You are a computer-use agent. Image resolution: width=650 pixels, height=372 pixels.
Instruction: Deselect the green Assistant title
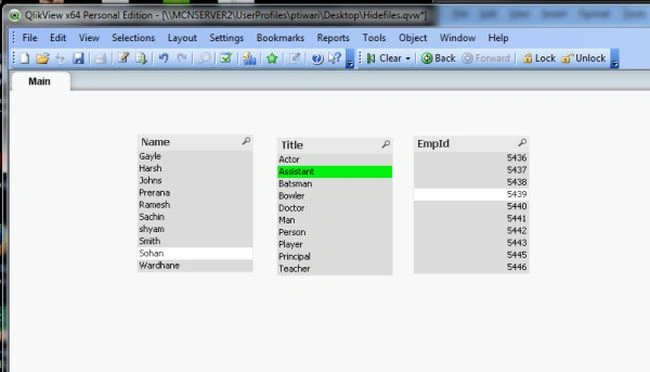(335, 172)
